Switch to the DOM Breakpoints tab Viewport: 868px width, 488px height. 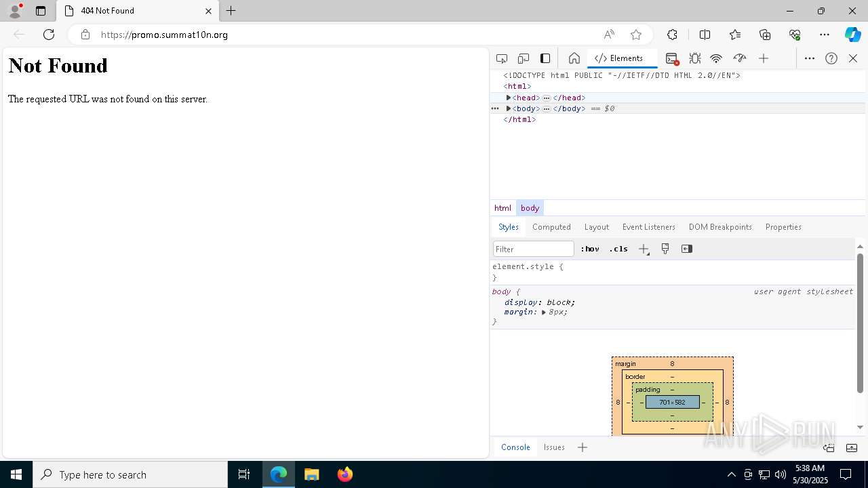click(720, 227)
